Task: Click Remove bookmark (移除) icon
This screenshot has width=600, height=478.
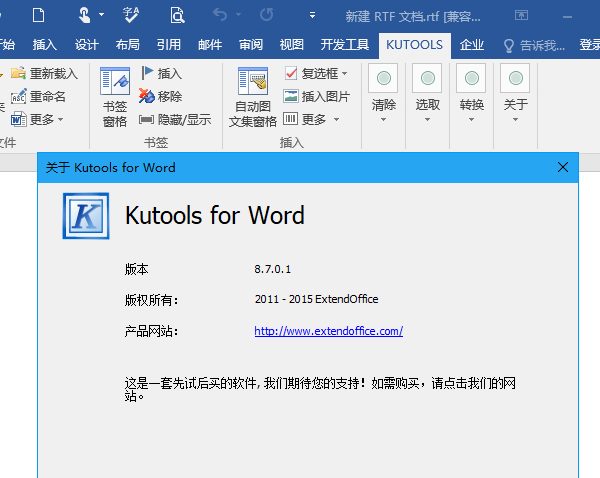Action: [148, 96]
